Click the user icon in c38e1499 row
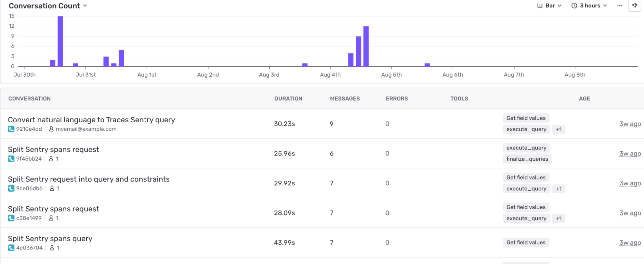Viewport: 644px width, 264px height. [x=51, y=218]
